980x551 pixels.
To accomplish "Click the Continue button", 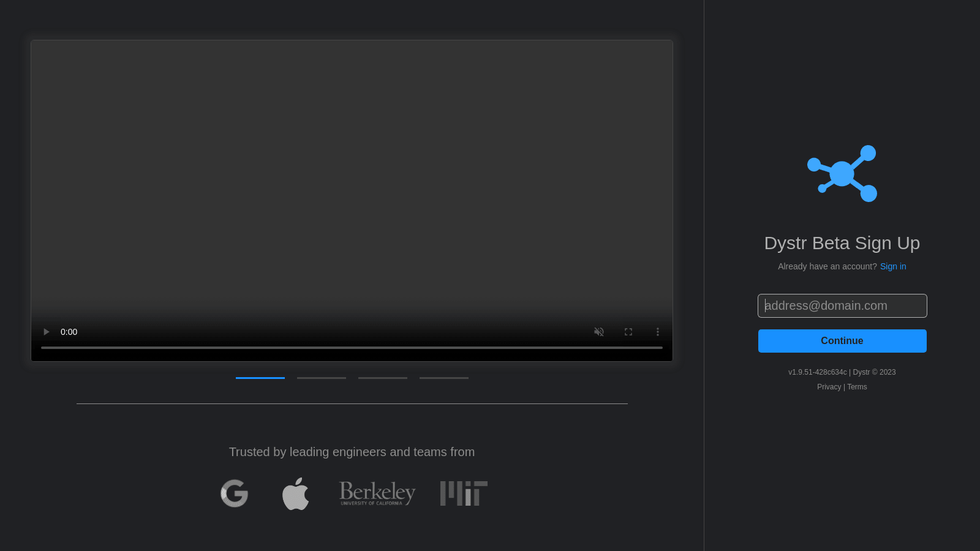I will (842, 341).
